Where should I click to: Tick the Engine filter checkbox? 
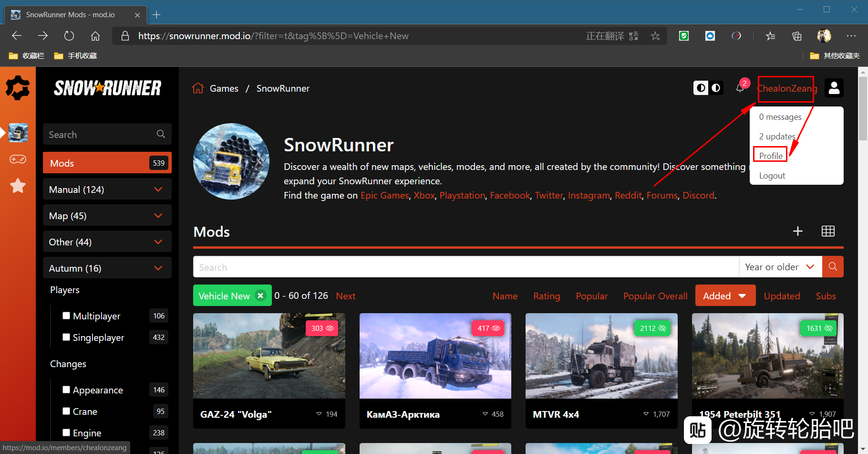(x=66, y=433)
